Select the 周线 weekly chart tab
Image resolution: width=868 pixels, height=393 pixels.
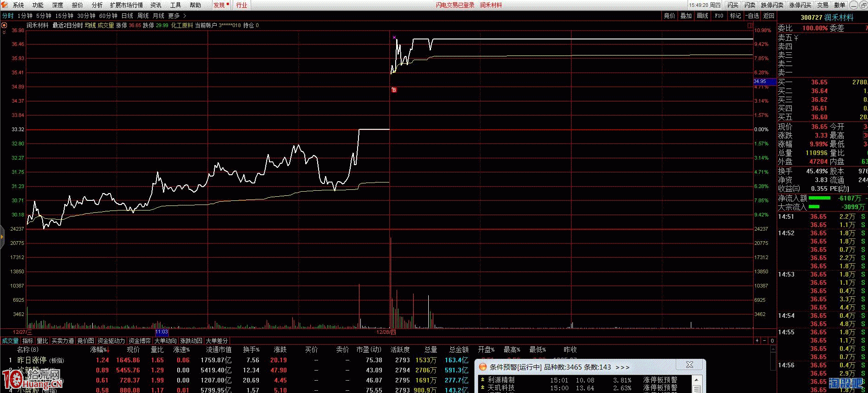[143, 16]
